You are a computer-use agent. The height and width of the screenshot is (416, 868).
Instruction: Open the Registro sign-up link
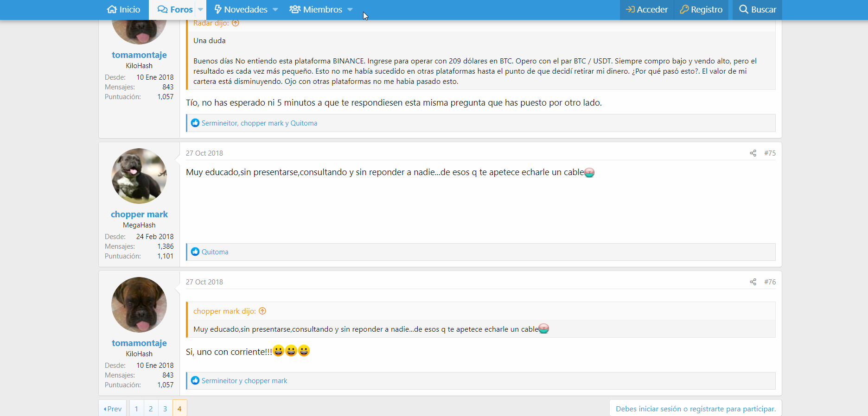pos(701,10)
